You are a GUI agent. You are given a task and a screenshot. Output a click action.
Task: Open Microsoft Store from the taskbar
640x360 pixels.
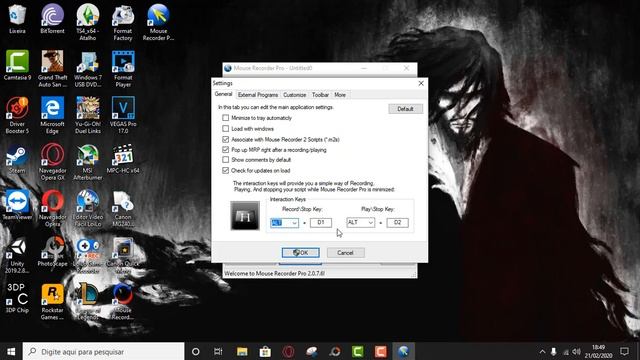(265, 351)
